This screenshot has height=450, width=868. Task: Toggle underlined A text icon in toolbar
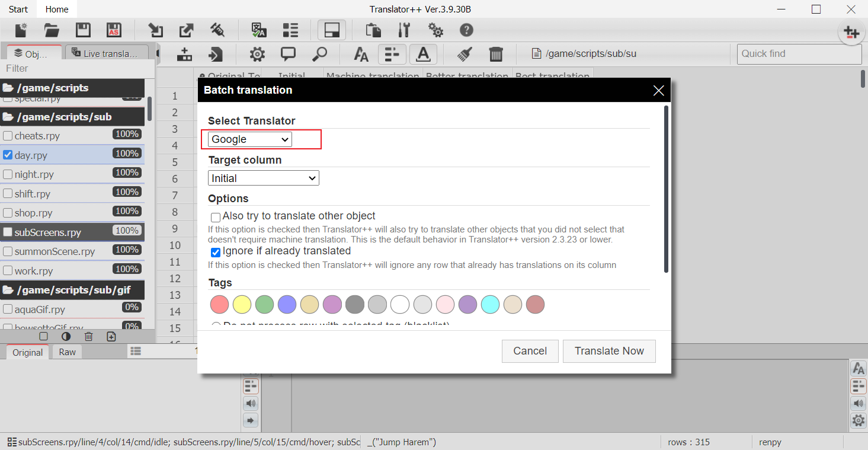423,55
